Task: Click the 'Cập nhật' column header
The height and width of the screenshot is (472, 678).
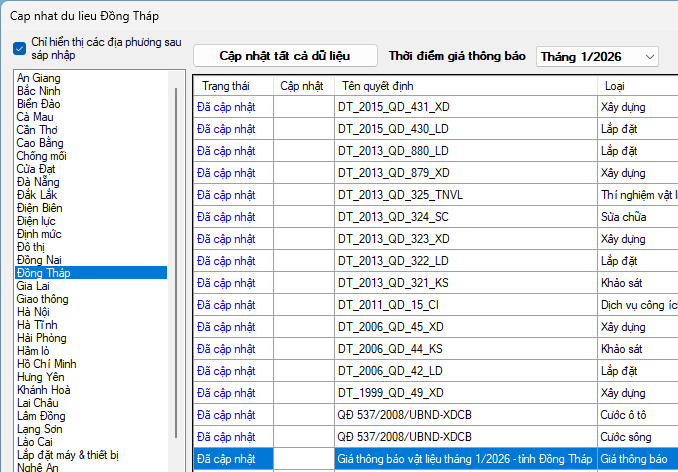Action: point(301,86)
